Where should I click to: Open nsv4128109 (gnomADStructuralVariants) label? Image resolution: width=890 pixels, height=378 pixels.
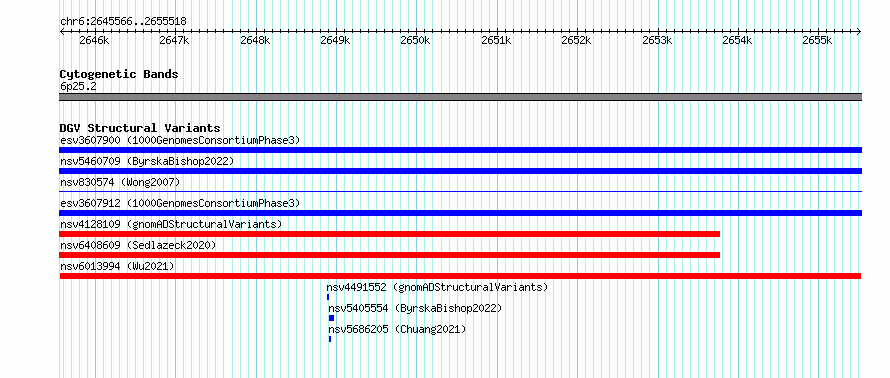(171, 224)
